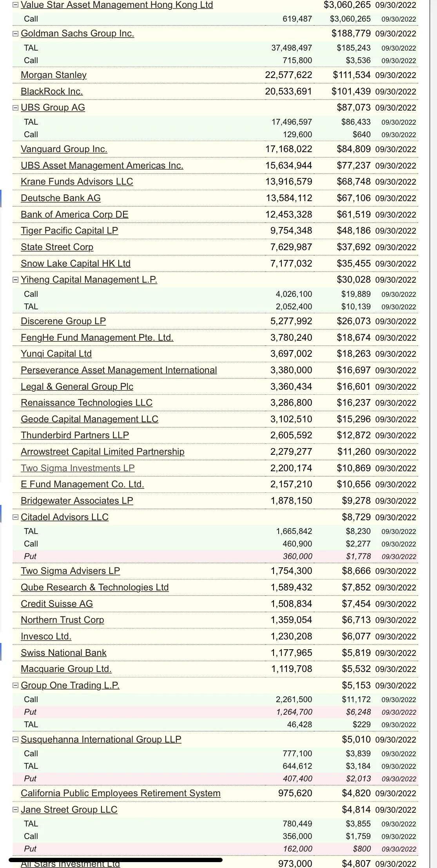
Task: Open the Krane Funds Advisors LLC link
Action: click(x=77, y=182)
